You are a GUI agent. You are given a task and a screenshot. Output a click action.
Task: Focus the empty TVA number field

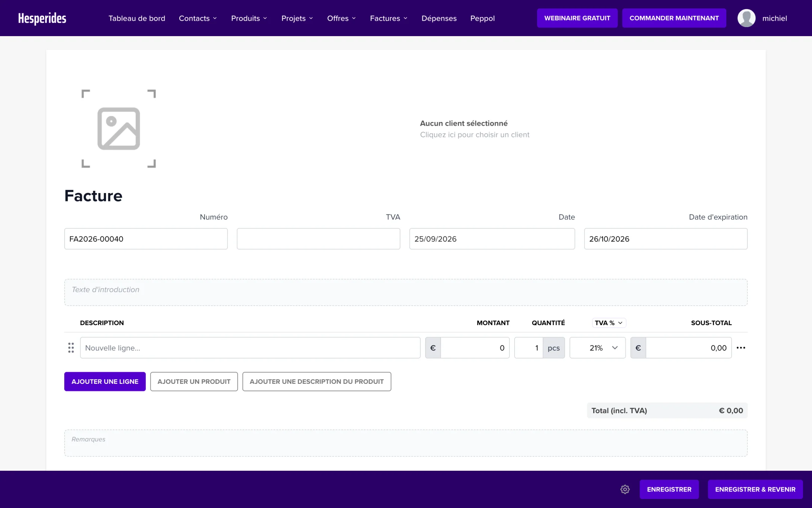point(318,239)
